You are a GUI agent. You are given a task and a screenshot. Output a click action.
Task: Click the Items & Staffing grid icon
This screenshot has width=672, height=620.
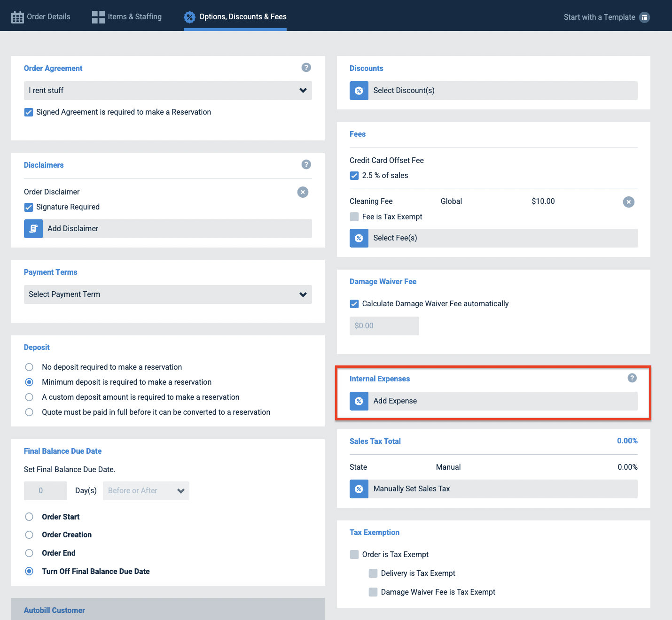pyautogui.click(x=98, y=17)
